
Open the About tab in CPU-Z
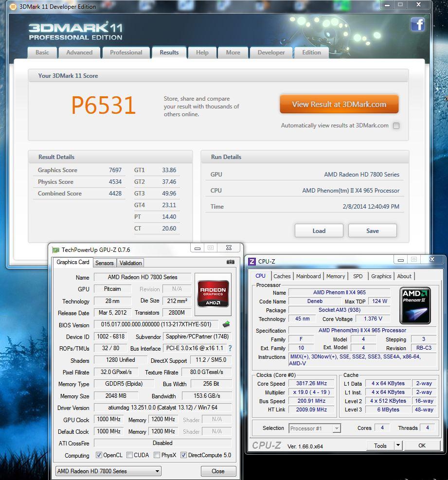404,276
